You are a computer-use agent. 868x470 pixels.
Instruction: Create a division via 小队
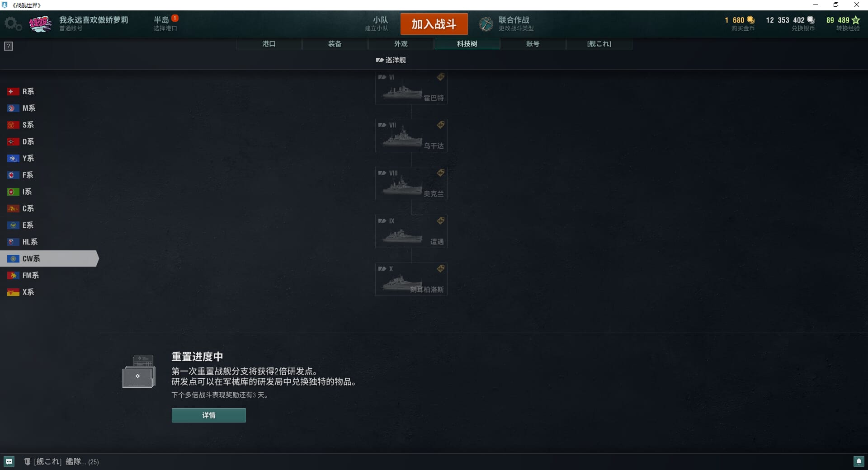tap(377, 23)
